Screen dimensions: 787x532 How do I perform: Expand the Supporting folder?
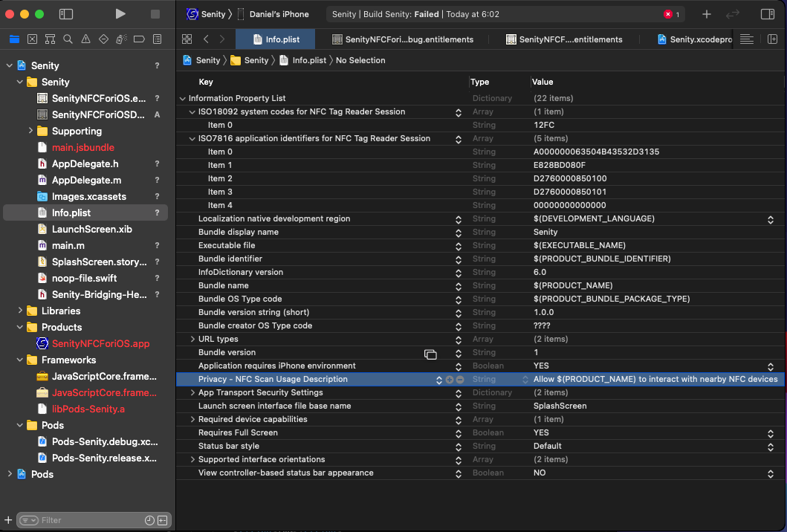[x=31, y=132]
